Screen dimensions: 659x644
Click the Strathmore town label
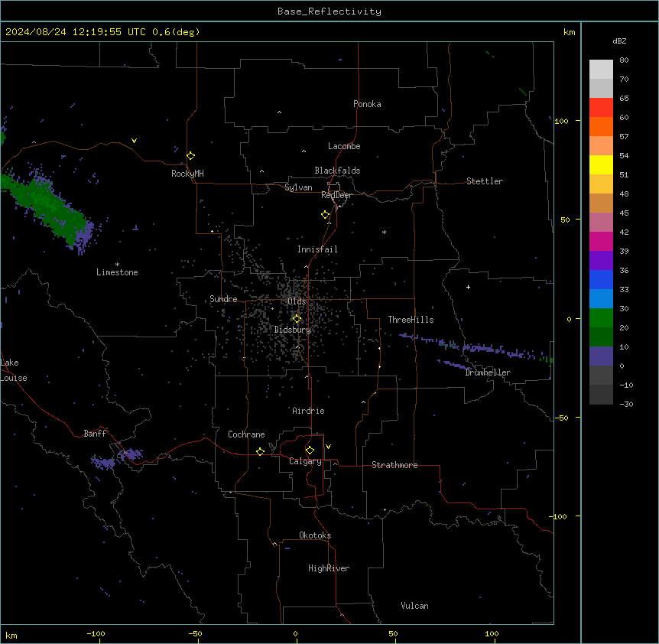click(394, 465)
